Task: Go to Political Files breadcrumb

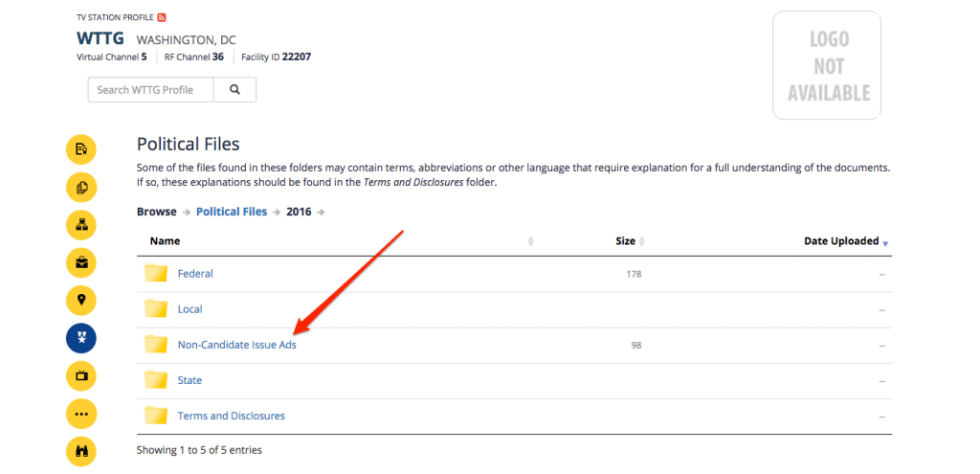Action: point(232,212)
